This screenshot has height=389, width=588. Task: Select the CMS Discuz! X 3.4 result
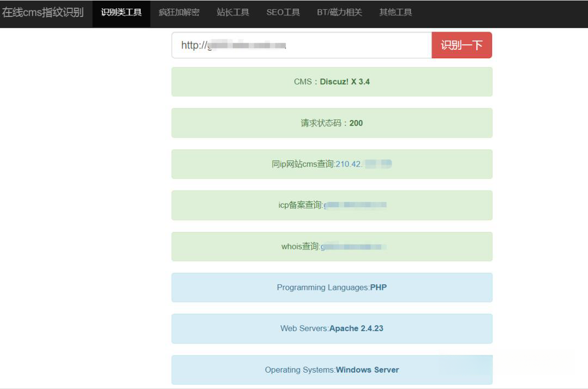point(332,82)
